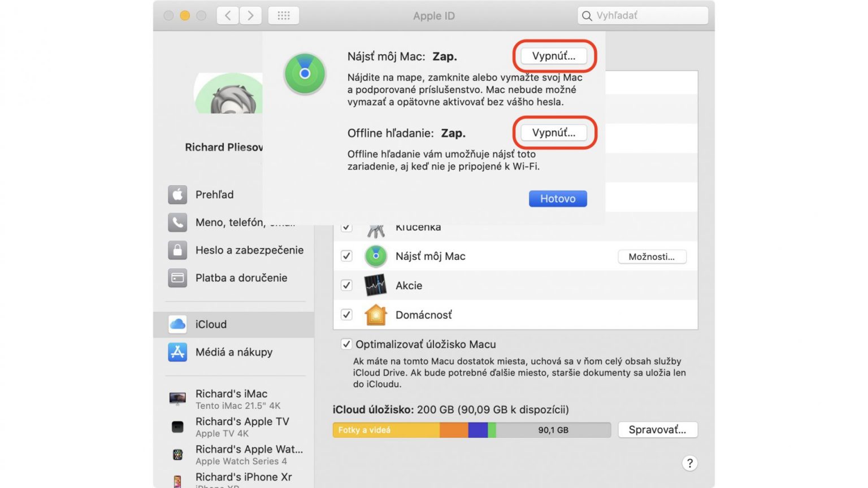The image size is (868, 488).
Task: Turn off Nájsť môj Mac with Vypnúť
Action: coord(554,56)
